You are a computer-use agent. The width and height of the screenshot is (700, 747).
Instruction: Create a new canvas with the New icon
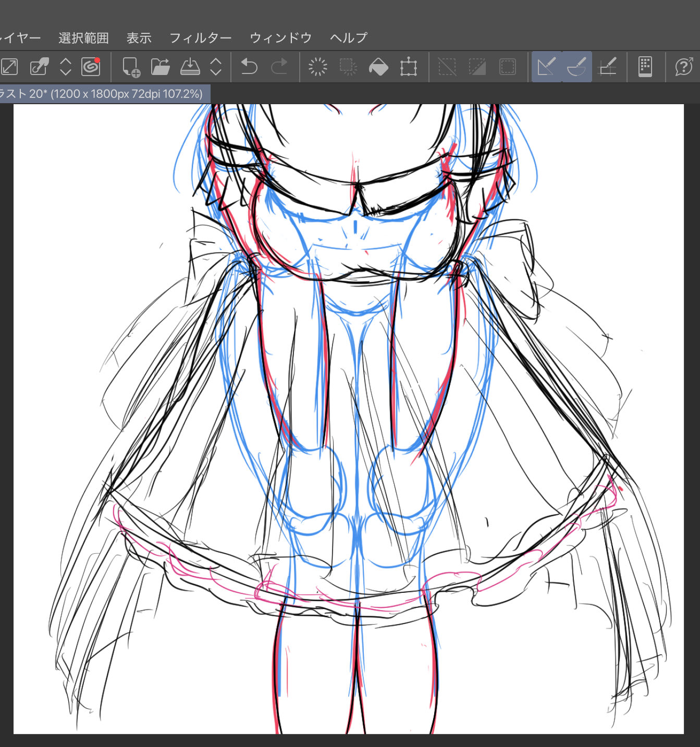(131, 67)
